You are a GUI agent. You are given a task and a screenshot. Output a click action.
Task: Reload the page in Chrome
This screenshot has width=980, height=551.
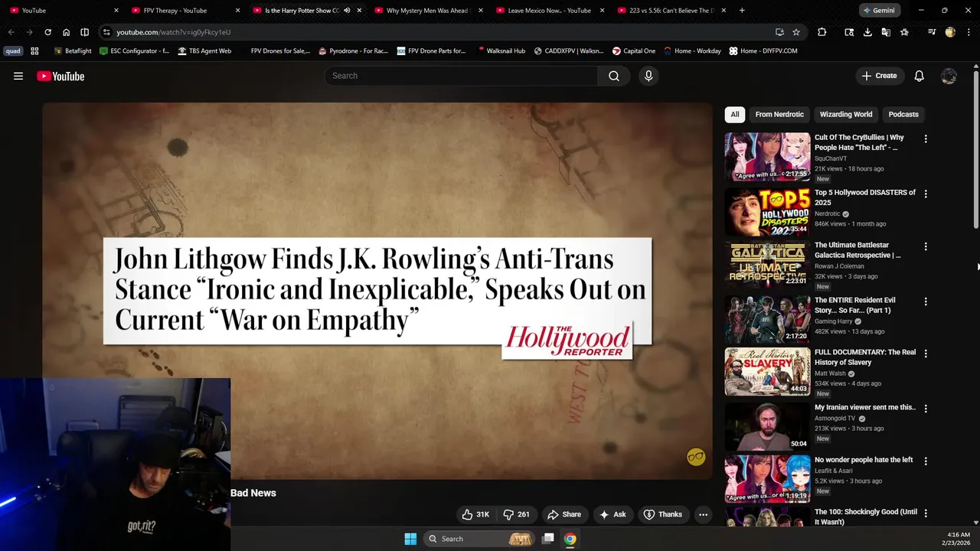click(x=47, y=32)
